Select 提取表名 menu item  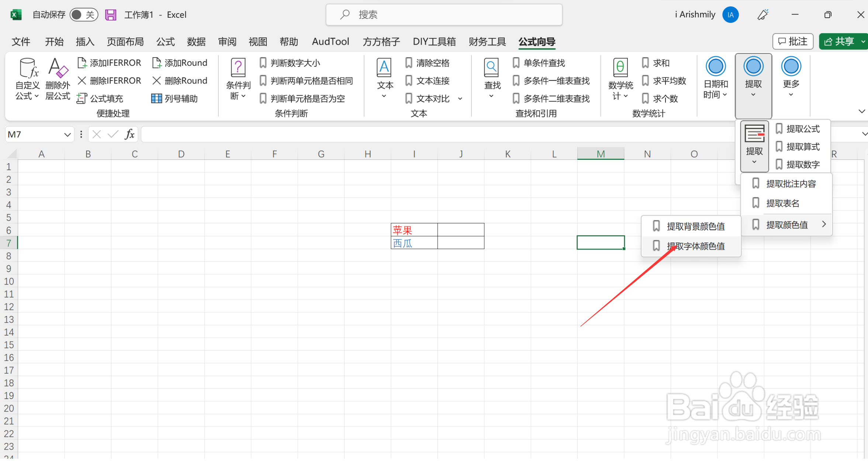pos(786,203)
